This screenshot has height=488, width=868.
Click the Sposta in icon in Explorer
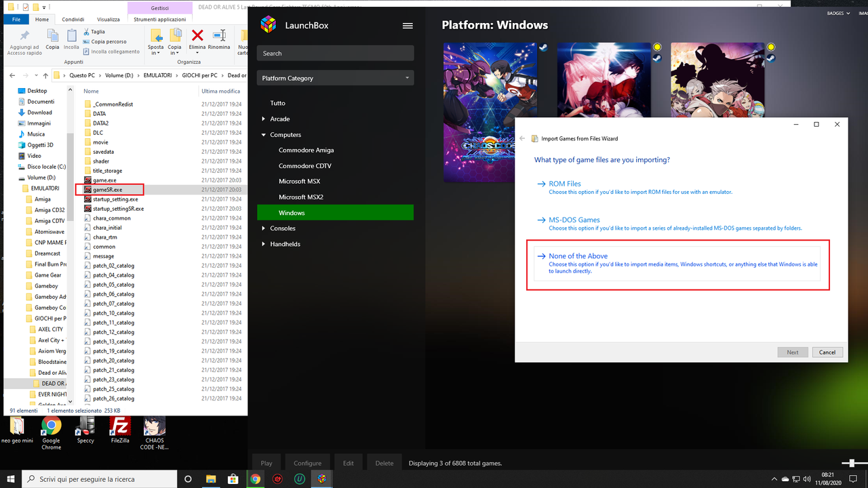coord(156,35)
